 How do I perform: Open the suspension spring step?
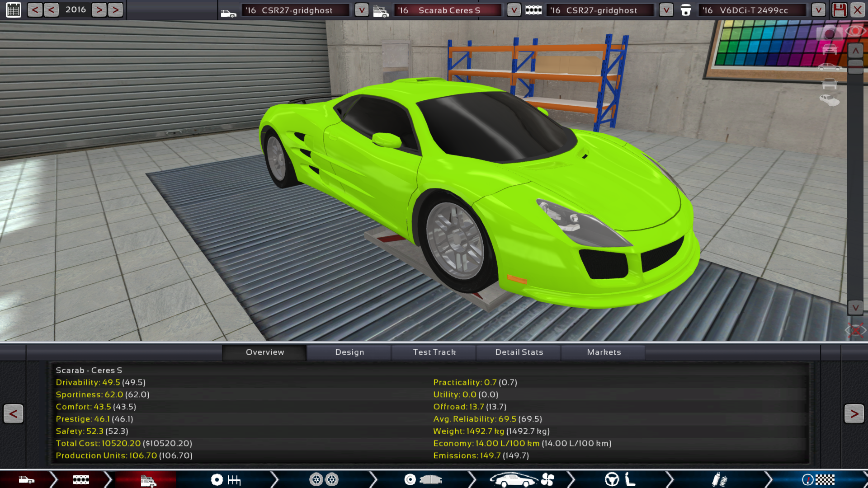[x=719, y=479]
